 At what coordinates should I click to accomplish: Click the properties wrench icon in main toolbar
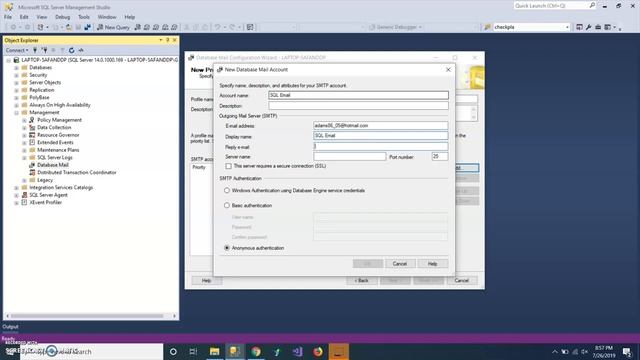point(588,27)
